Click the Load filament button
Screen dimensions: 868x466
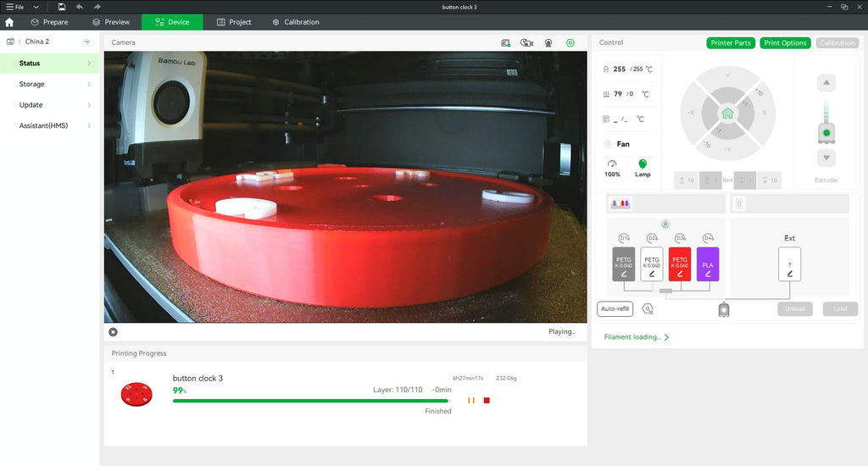click(x=840, y=308)
